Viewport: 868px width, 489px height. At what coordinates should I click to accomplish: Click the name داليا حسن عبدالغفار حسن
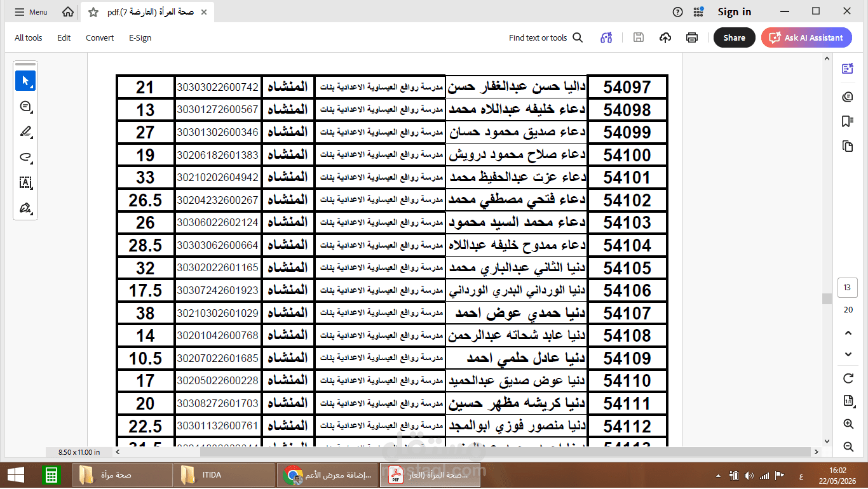tap(517, 87)
